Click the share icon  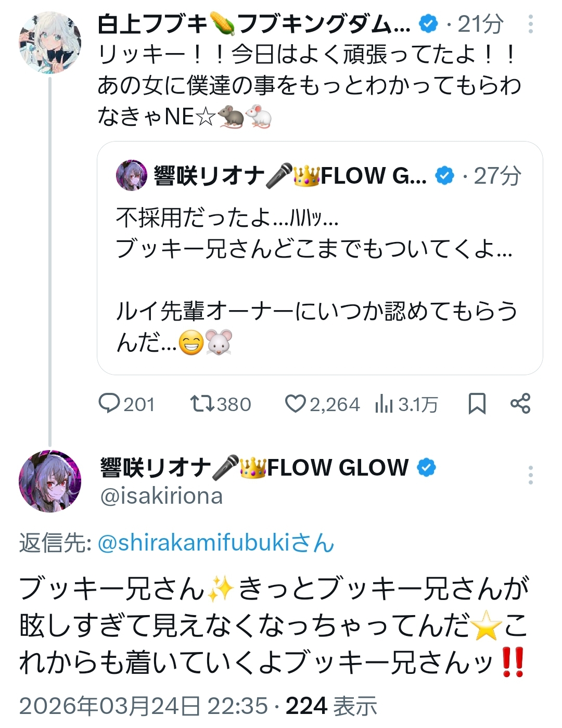click(520, 403)
